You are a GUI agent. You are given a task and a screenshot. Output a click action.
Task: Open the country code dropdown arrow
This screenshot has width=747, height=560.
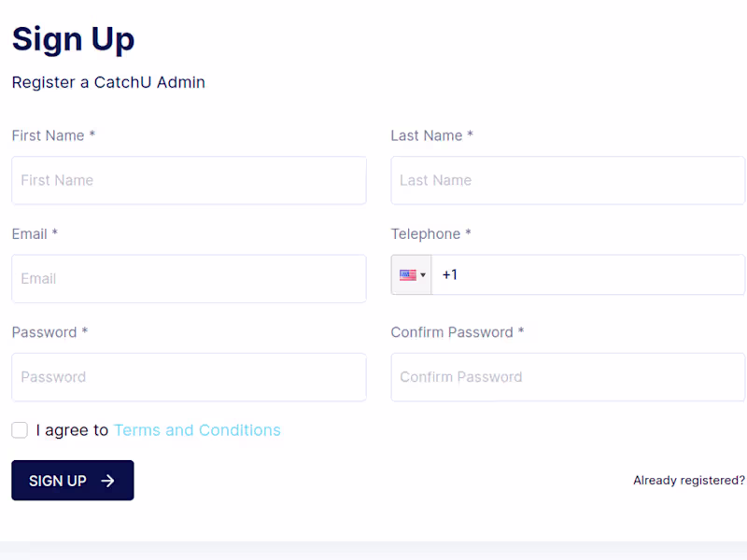click(x=423, y=275)
